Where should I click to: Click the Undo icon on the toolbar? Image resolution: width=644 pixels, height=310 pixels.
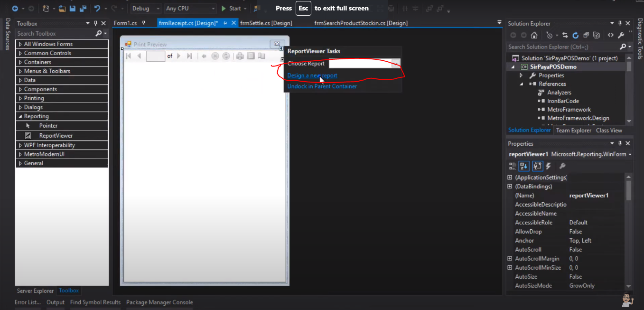97,8
